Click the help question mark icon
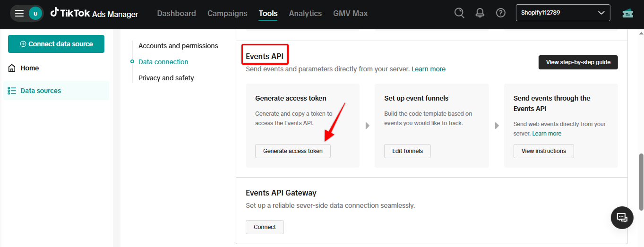644x247 pixels. click(501, 13)
